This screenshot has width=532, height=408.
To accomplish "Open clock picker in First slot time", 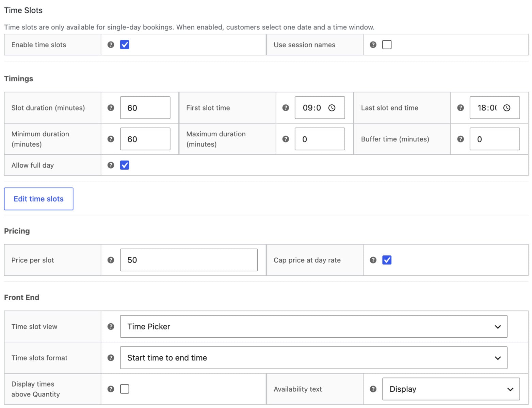I will coord(332,108).
